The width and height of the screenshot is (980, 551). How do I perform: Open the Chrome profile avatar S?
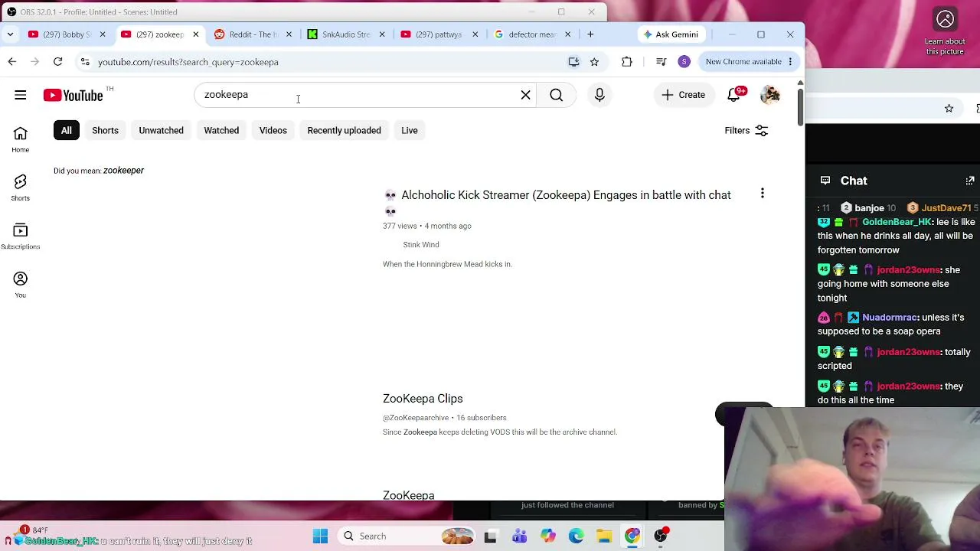click(x=684, y=62)
